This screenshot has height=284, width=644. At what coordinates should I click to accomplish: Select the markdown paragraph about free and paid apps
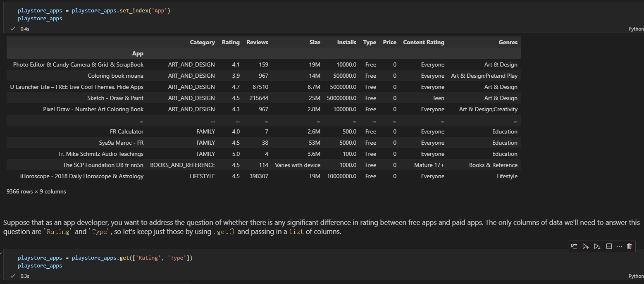click(322, 227)
